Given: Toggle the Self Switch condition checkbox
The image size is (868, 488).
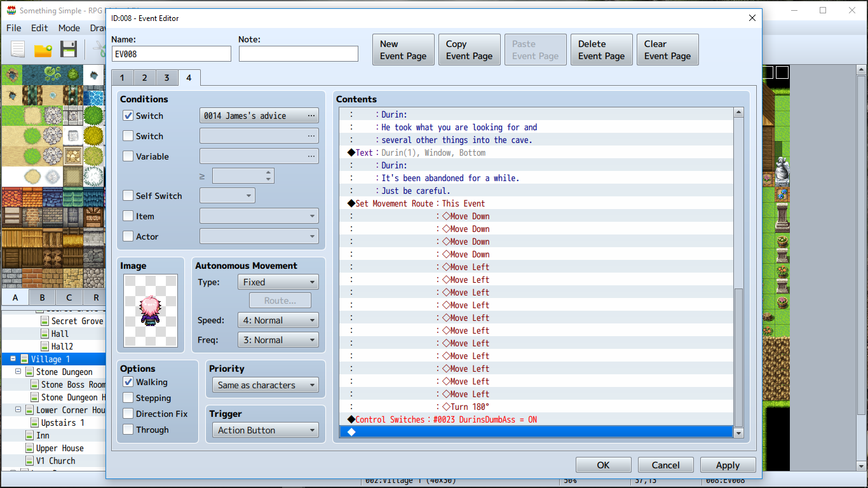Looking at the screenshot, I should click(128, 196).
